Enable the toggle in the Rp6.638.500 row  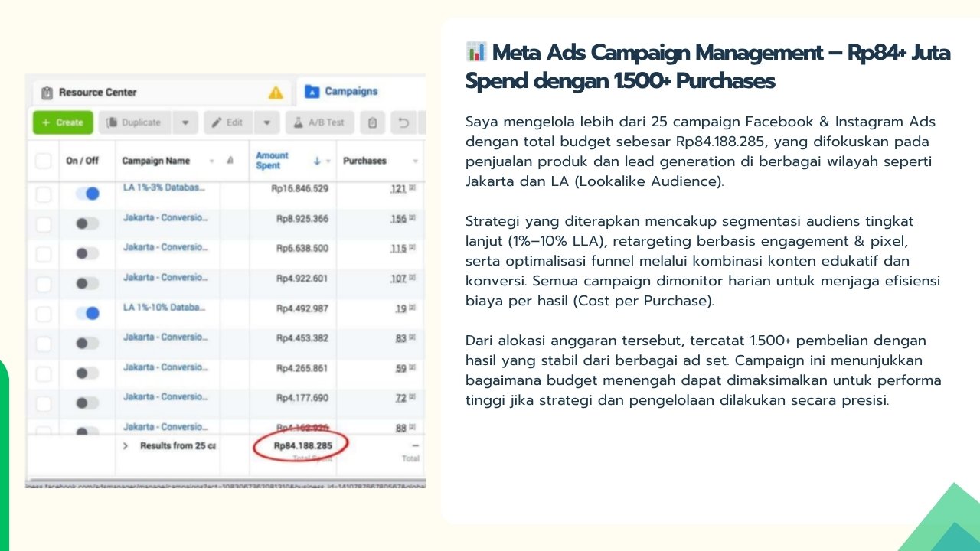(x=87, y=253)
